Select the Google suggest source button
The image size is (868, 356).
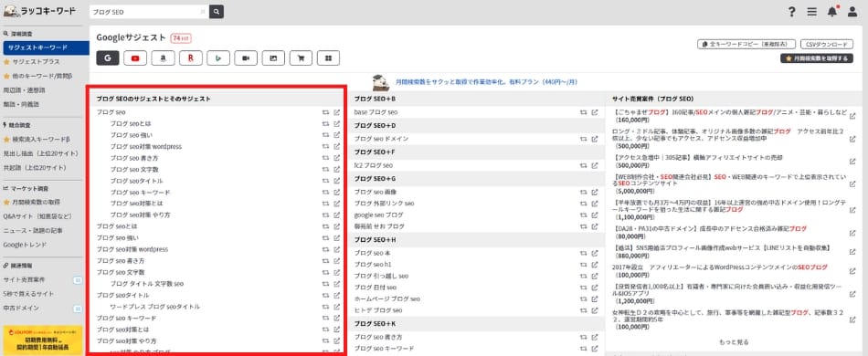(x=108, y=58)
